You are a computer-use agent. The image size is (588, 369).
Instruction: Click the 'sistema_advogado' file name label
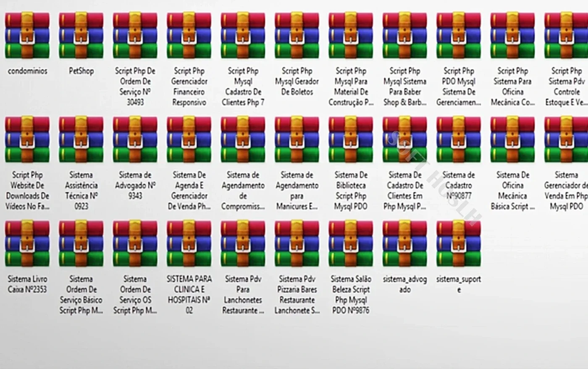[x=405, y=284]
